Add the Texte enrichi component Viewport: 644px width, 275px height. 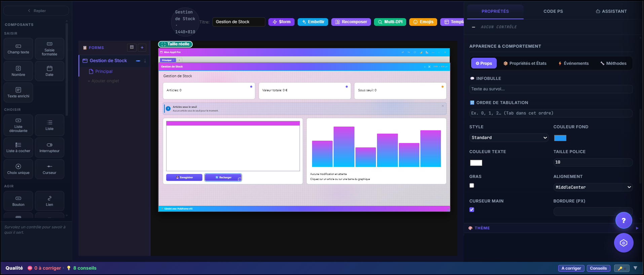point(18,92)
